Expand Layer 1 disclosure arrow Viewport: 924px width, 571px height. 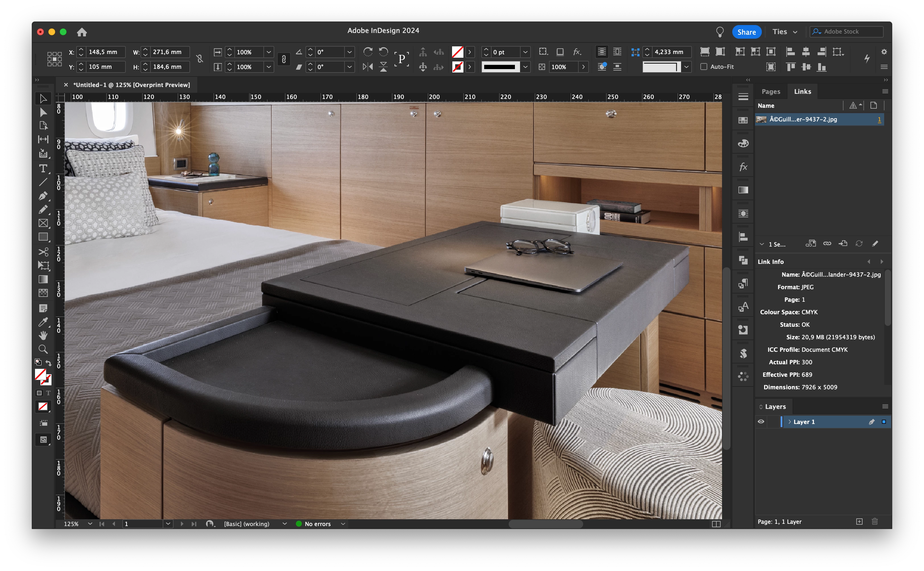789,422
